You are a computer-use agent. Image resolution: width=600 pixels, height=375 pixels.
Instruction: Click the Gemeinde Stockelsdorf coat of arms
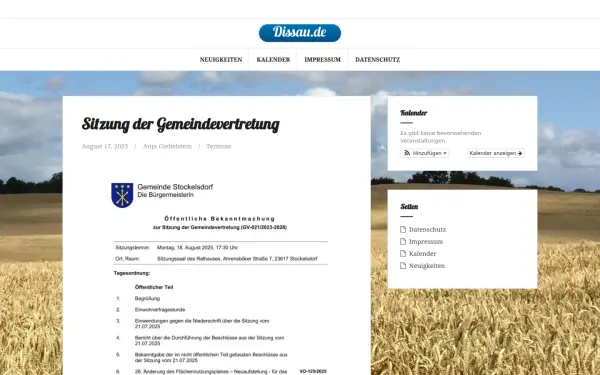tap(122, 195)
